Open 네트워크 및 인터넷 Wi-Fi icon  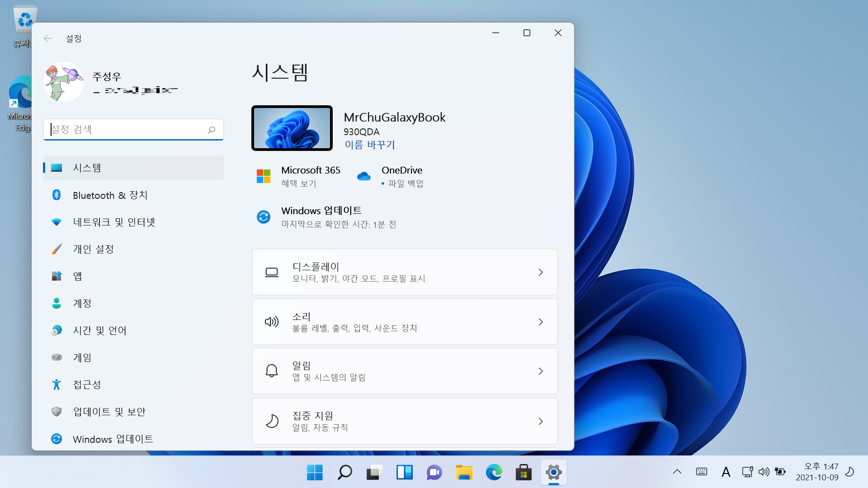coord(57,222)
